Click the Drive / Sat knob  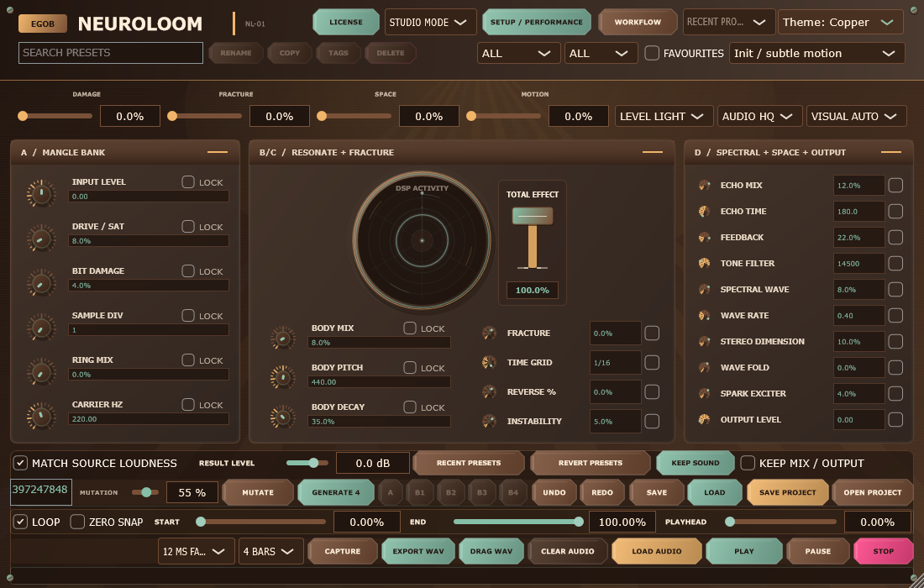(x=40, y=238)
